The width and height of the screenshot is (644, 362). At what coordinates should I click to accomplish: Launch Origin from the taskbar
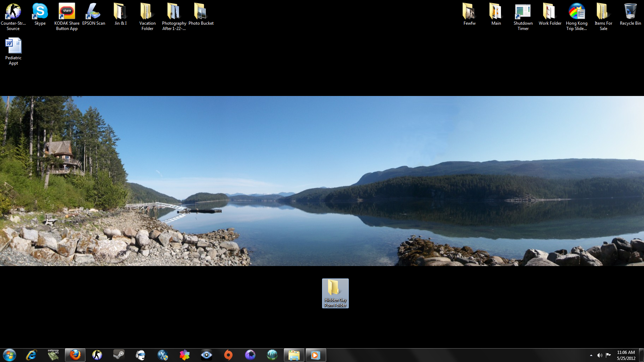228,355
